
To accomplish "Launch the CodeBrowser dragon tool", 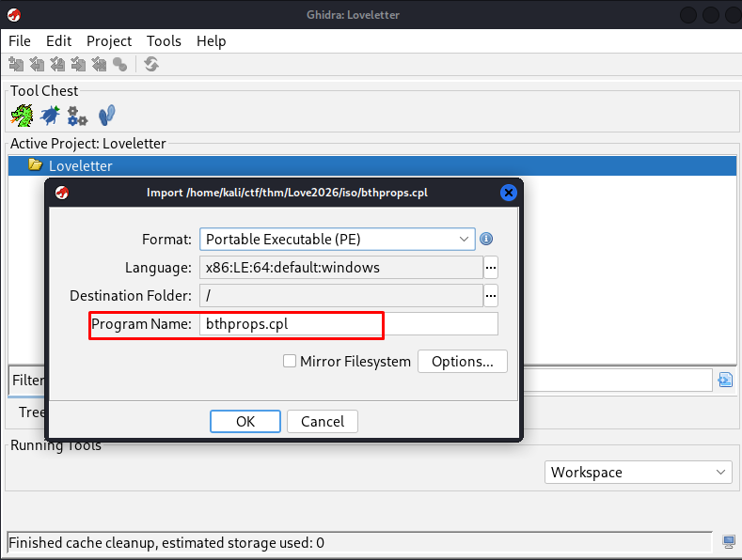I will click(x=22, y=116).
